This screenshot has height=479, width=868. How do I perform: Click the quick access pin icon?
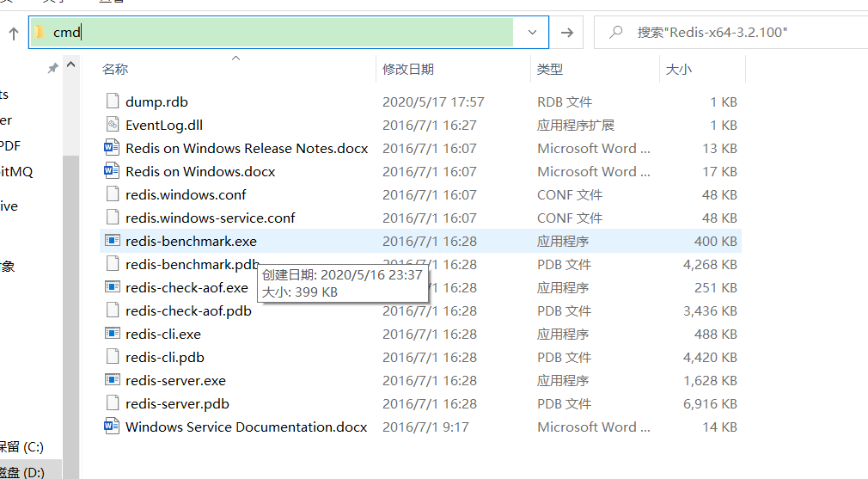pyautogui.click(x=52, y=68)
